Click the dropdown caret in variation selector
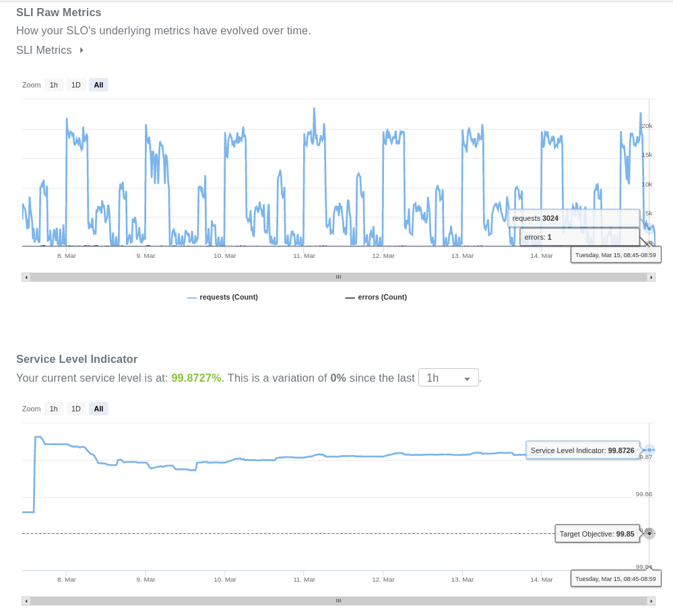Image resolution: width=673 pixels, height=616 pixels. click(x=467, y=379)
